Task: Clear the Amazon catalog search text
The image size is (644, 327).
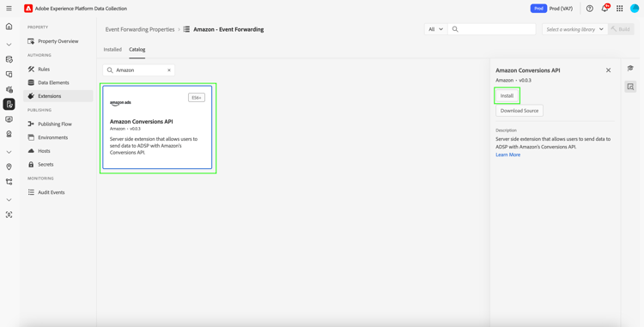Action: tap(169, 70)
